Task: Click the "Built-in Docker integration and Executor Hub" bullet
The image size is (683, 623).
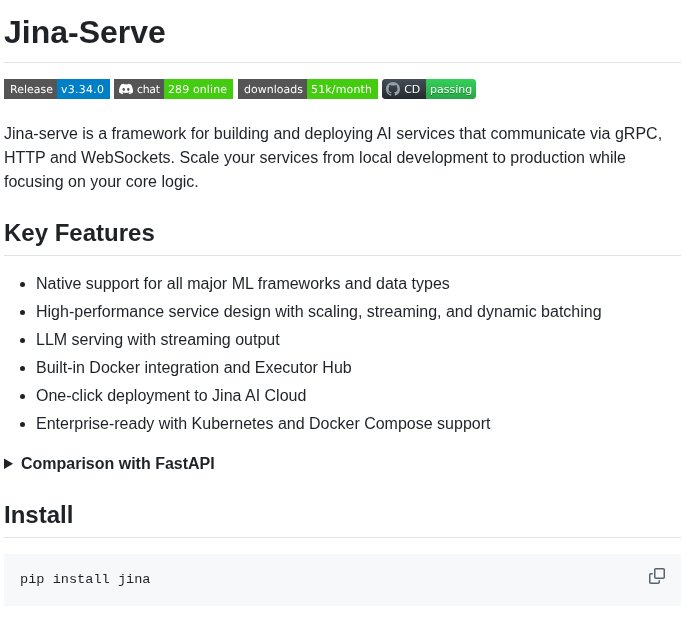Action: click(194, 367)
